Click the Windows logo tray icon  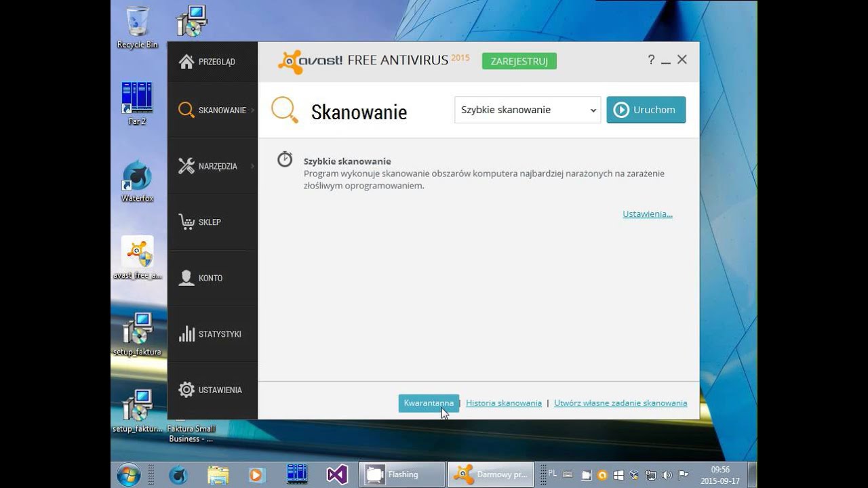pyautogui.click(x=618, y=475)
